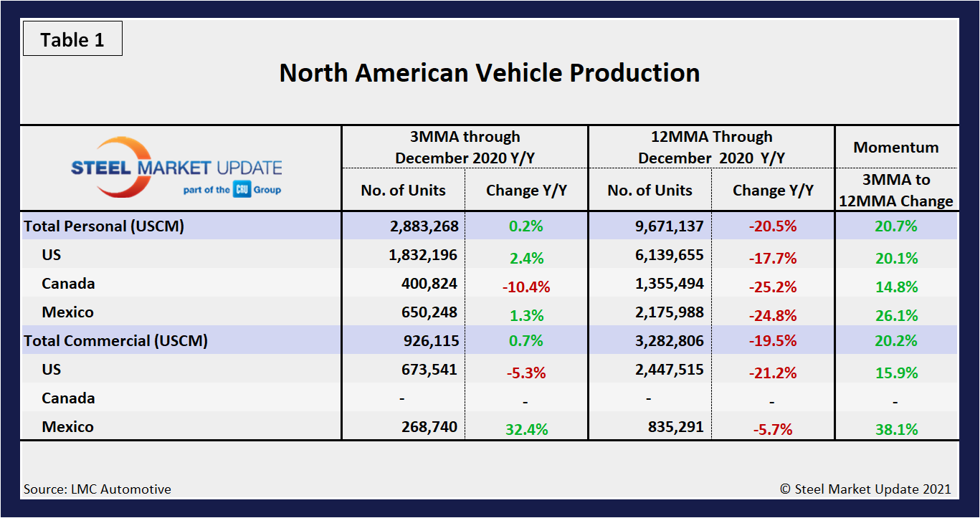This screenshot has height=518, width=980.
Task: Click the CRU Group badge
Action: click(242, 189)
